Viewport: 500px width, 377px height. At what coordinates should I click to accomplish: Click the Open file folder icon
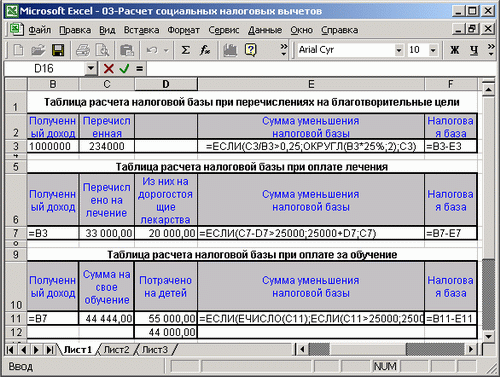coord(38,50)
